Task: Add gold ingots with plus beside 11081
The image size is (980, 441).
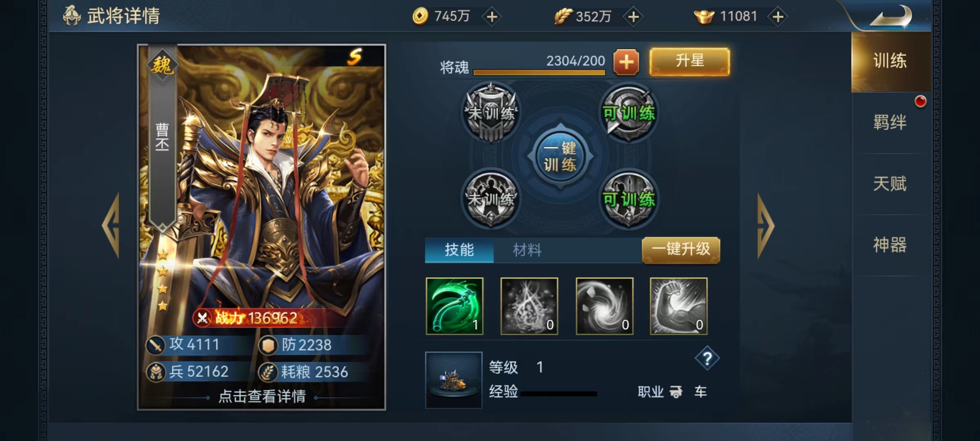Action: [x=778, y=17]
